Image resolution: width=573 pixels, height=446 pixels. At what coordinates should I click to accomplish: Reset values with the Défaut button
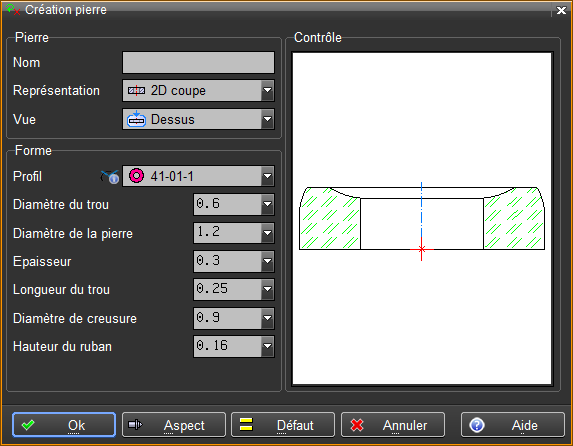[x=283, y=425]
